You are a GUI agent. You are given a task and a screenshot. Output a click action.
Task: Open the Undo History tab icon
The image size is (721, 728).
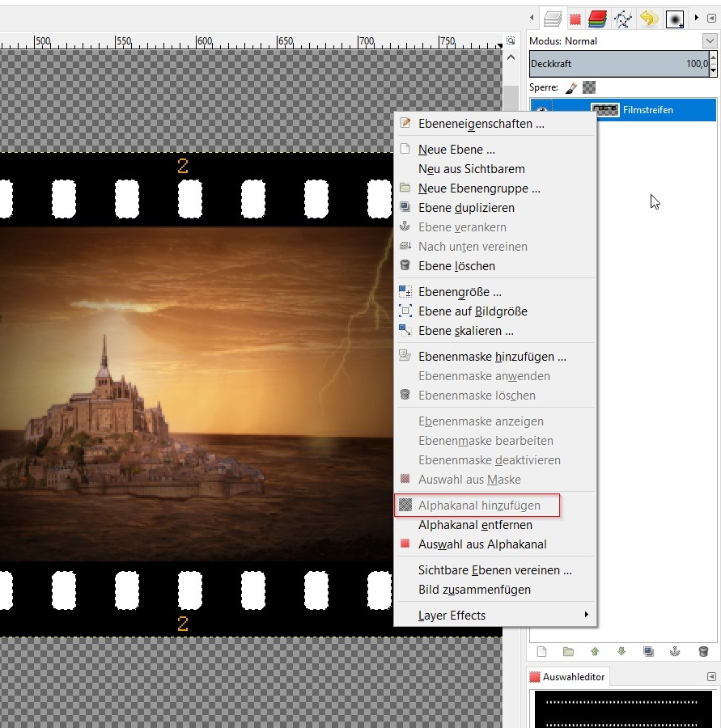pyautogui.click(x=647, y=18)
